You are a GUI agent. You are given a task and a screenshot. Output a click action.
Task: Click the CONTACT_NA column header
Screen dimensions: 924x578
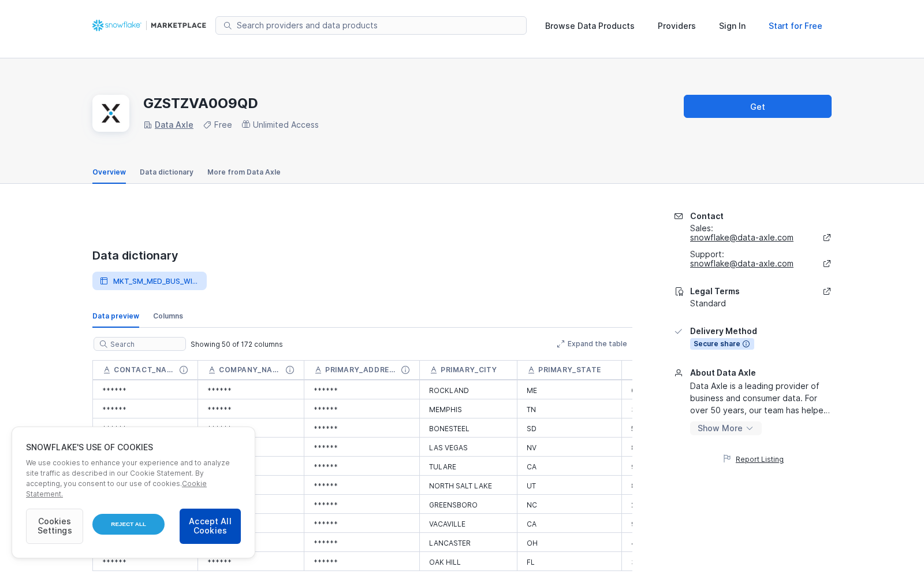(145, 370)
